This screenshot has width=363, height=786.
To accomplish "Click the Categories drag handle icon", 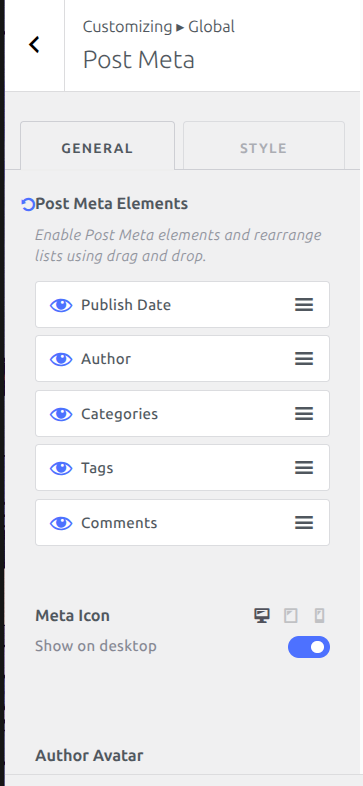I will pos(304,414).
